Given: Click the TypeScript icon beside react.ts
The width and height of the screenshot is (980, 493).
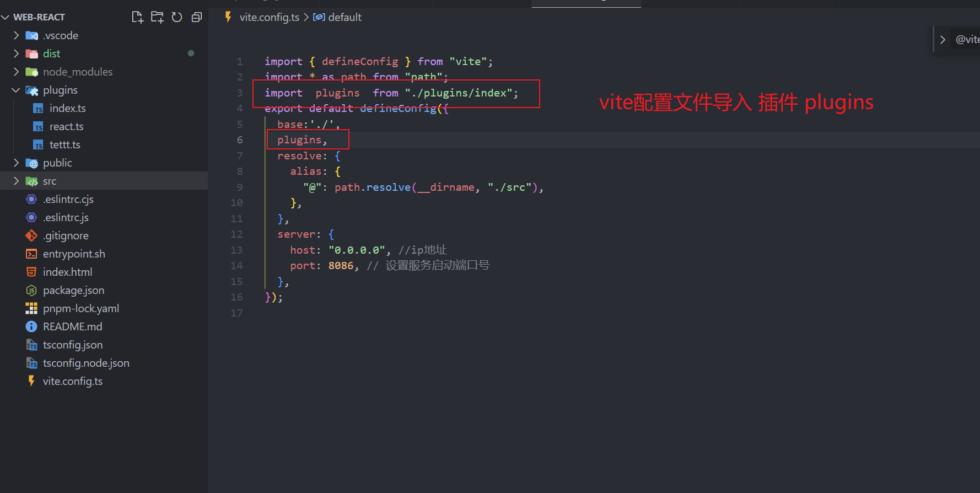Looking at the screenshot, I should [38, 127].
